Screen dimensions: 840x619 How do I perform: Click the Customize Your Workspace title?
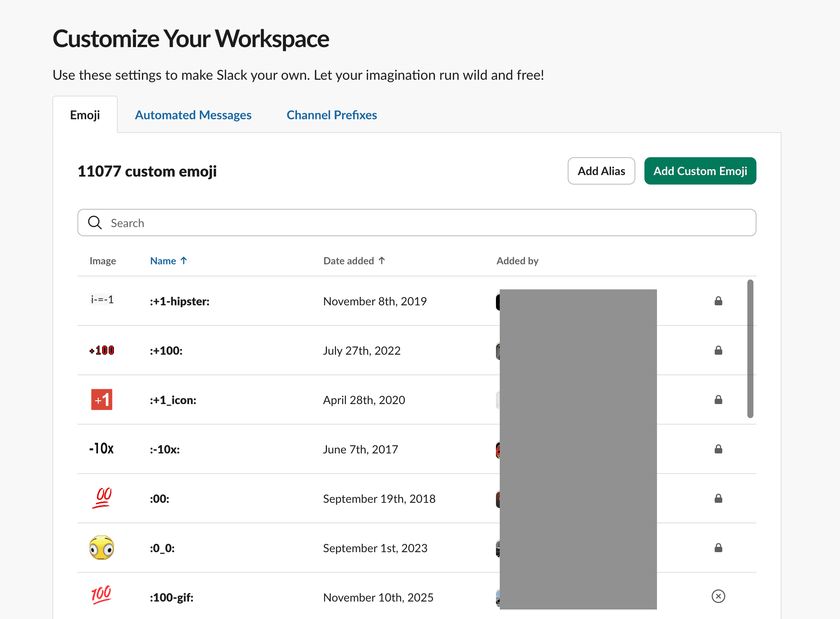pos(191,39)
